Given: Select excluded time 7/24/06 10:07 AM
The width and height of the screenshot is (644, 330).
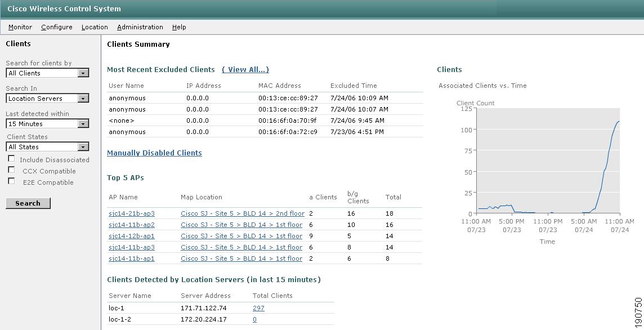Looking at the screenshot, I should pyautogui.click(x=359, y=109).
